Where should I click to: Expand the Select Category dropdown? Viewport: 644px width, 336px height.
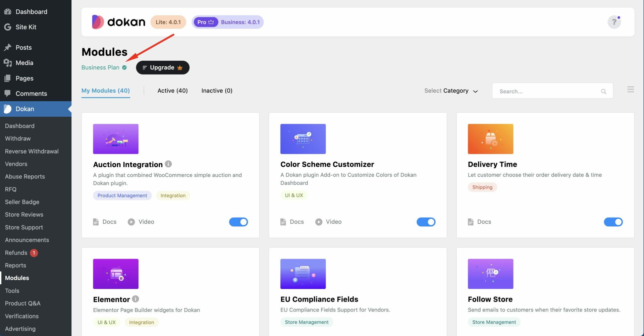[451, 91]
